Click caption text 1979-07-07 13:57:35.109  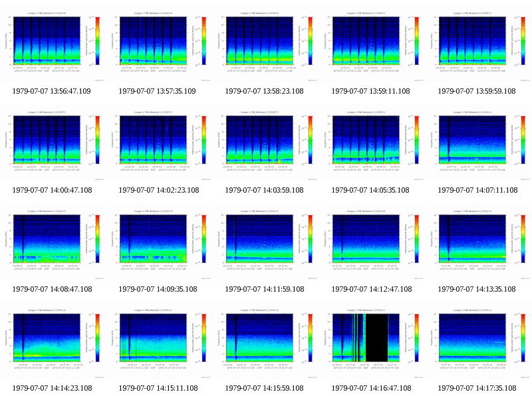point(157,91)
